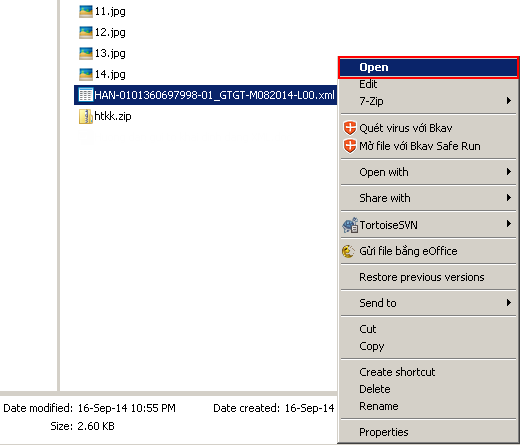Click the Size value 2.60 KB
This screenshot has width=520, height=445.
click(x=96, y=426)
